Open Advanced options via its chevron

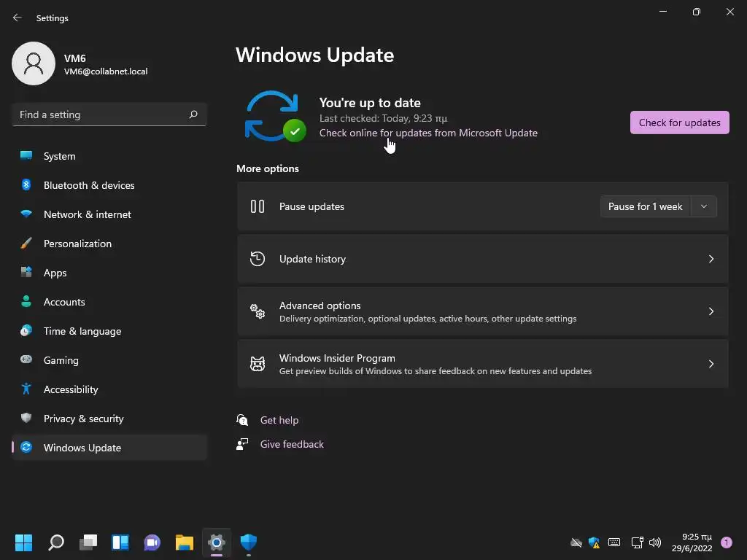711,311
